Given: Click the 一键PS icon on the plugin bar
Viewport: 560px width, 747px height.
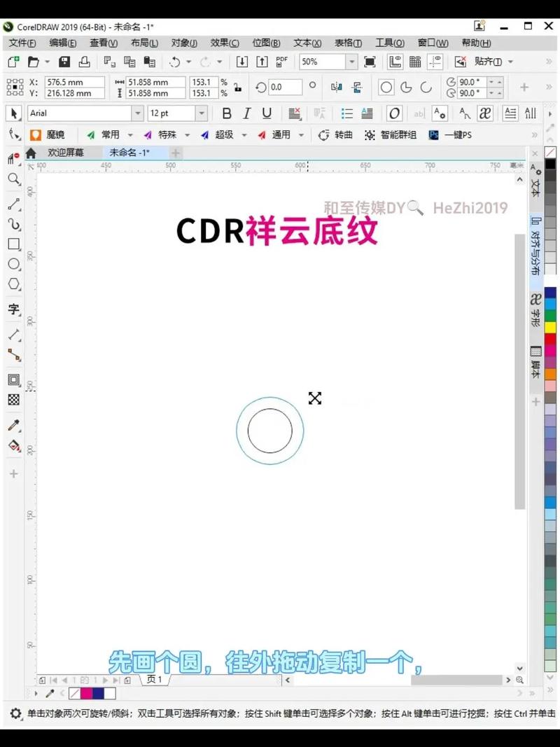Looking at the screenshot, I should (451, 134).
